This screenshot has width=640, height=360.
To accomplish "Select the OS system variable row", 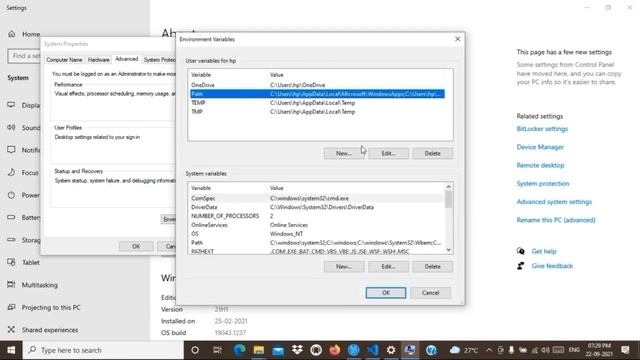I will pos(317,234).
